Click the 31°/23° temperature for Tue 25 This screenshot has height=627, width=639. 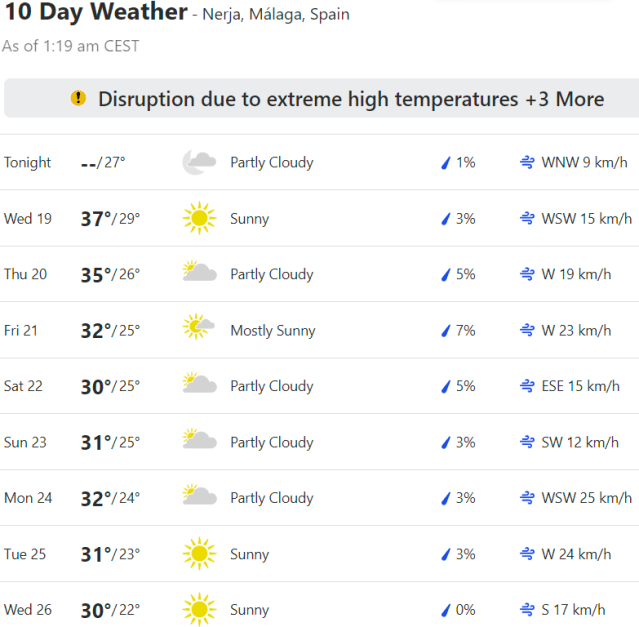[x=110, y=553]
